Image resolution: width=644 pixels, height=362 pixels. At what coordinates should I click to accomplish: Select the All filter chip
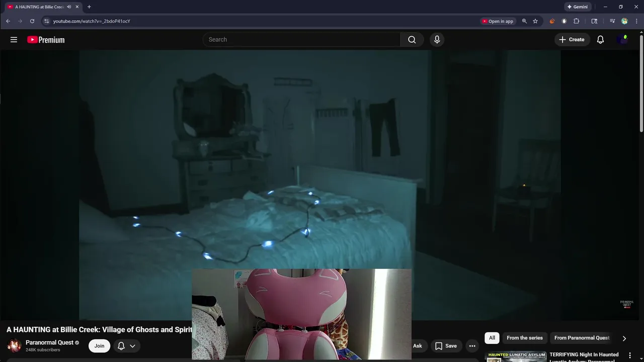tap(492, 338)
